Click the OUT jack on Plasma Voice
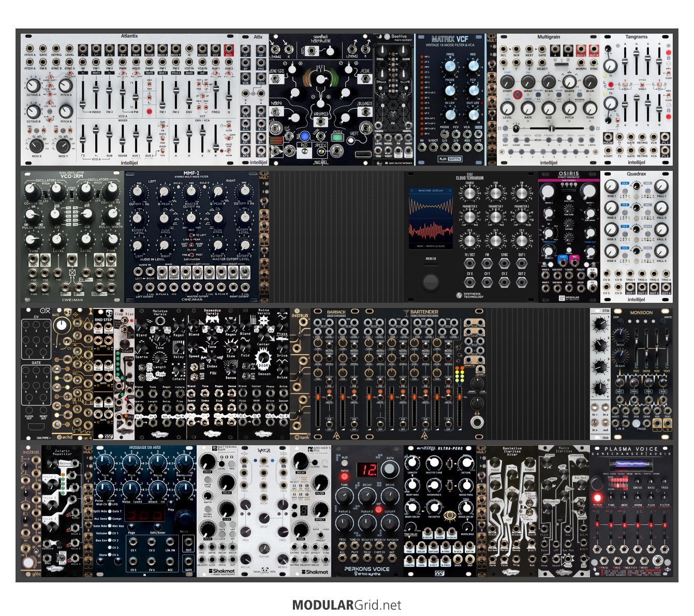The image size is (694, 616). (658, 561)
